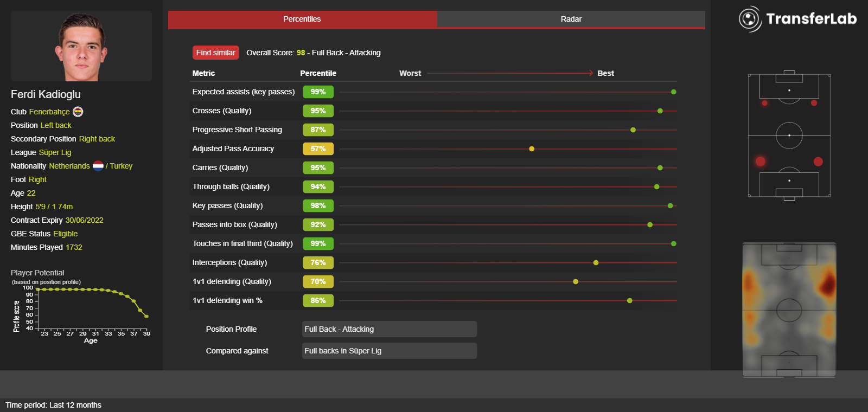Click the 99% Expected assists percentile badge
The height and width of the screenshot is (412, 868).
tap(318, 92)
